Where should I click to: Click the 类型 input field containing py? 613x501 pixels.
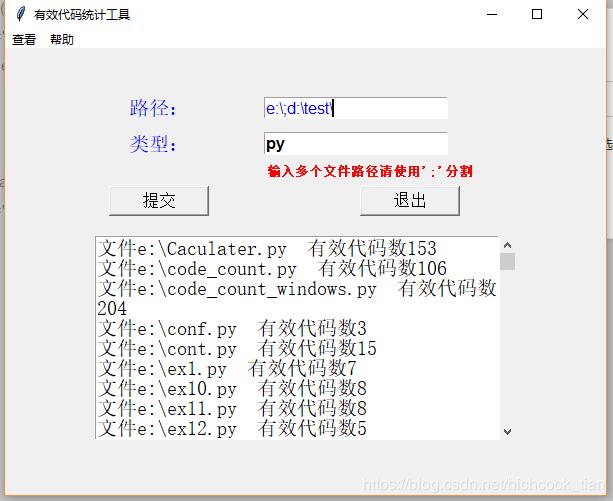355,144
